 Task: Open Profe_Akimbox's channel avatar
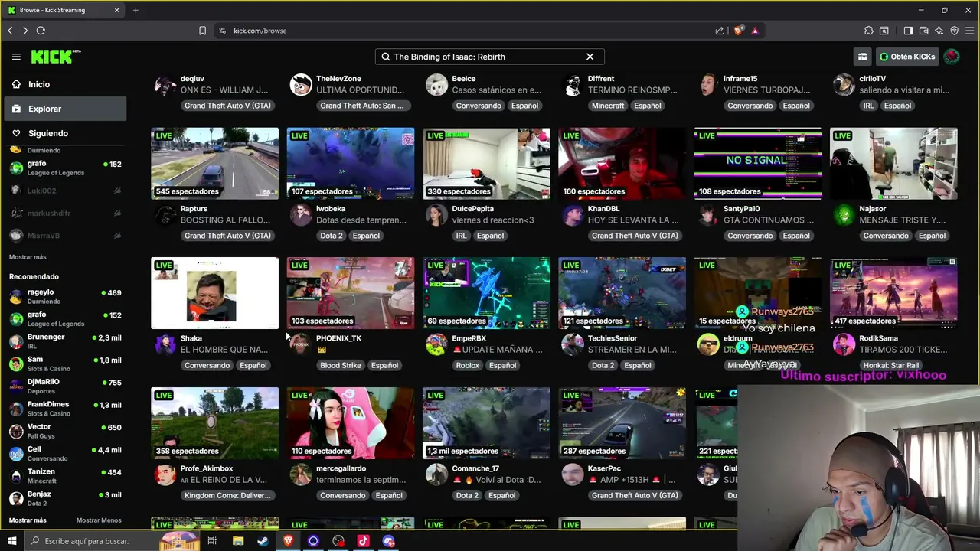[x=165, y=474]
